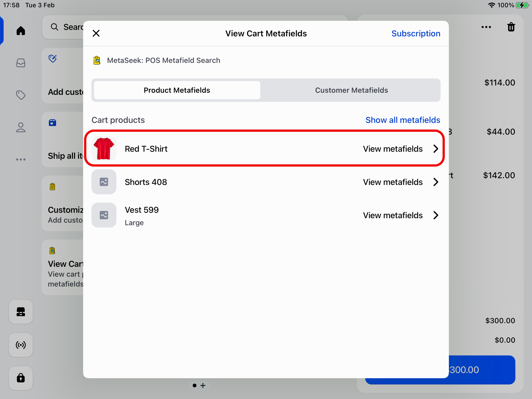Lock the POS with lock icon
532x399 pixels.
click(x=21, y=378)
